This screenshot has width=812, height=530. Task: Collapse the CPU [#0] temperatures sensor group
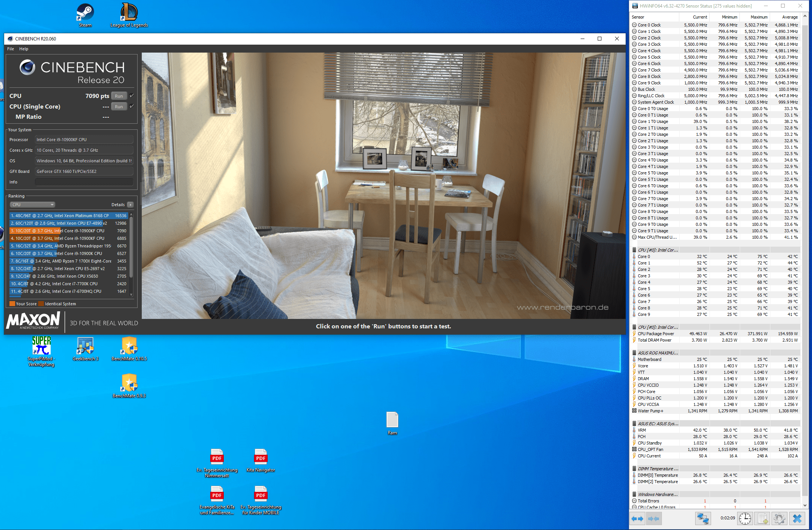(x=634, y=250)
